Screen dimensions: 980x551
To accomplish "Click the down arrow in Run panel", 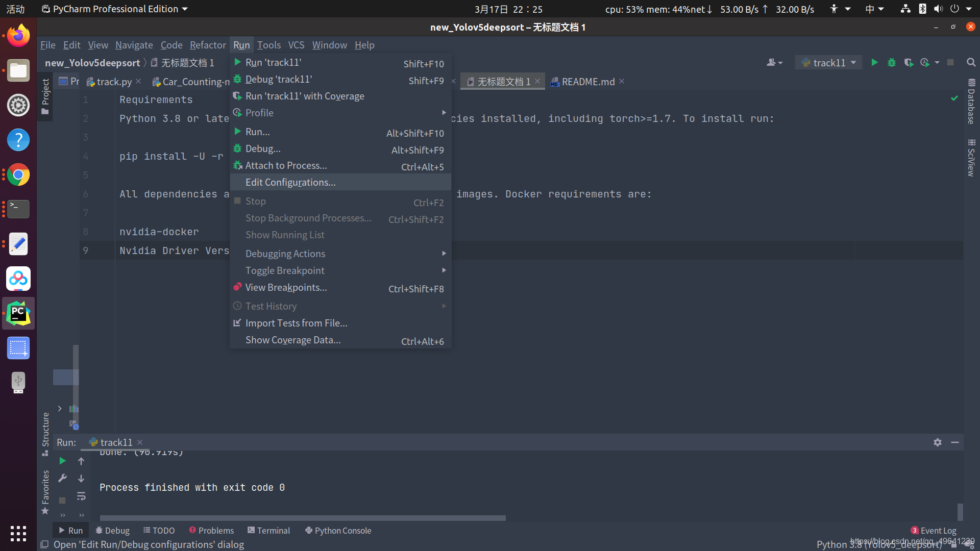I will point(81,478).
